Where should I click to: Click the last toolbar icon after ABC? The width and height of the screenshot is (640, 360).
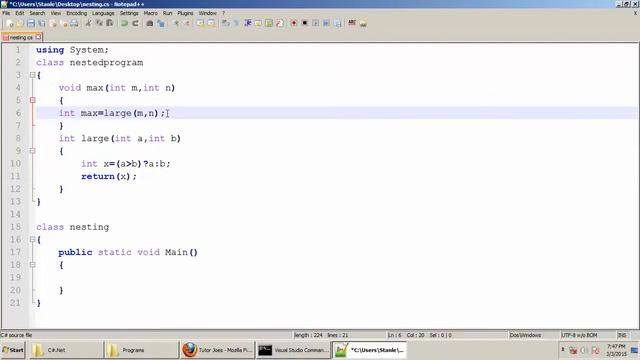coord(363,23)
